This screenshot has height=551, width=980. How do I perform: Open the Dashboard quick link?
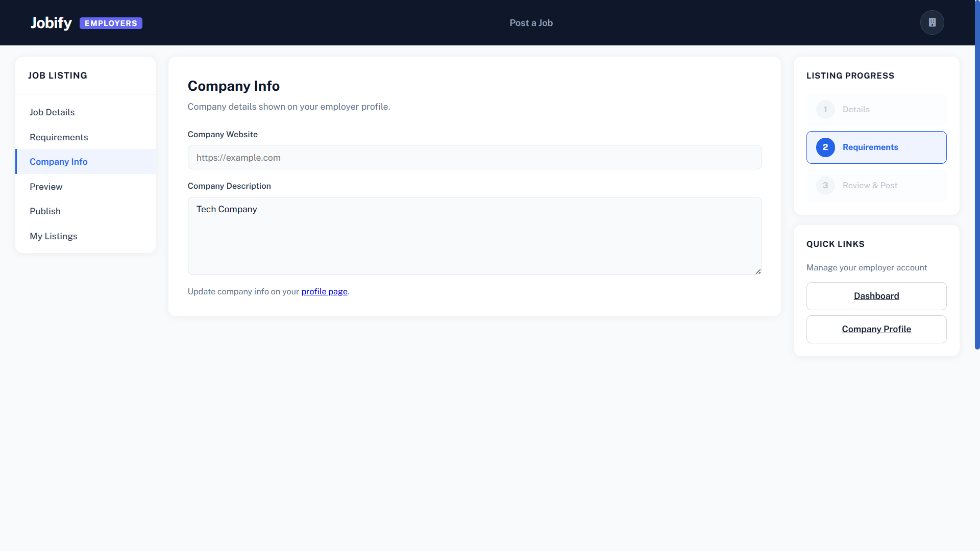pos(876,296)
